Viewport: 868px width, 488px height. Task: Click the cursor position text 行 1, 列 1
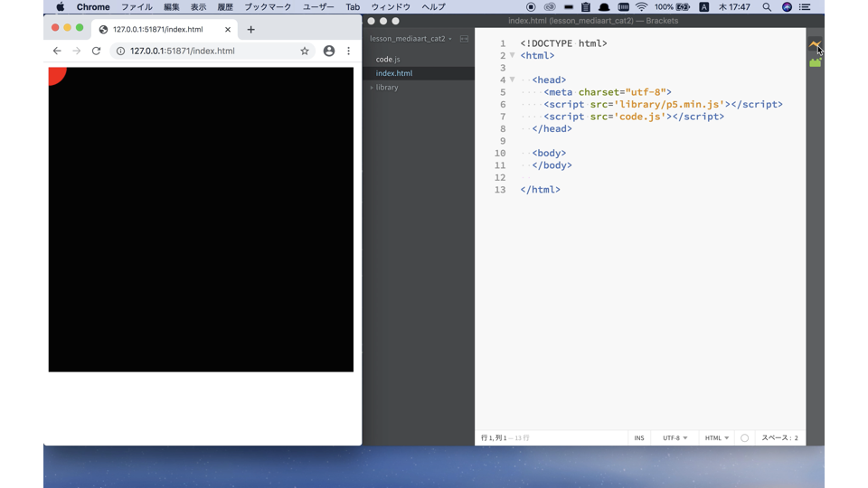coord(494,437)
